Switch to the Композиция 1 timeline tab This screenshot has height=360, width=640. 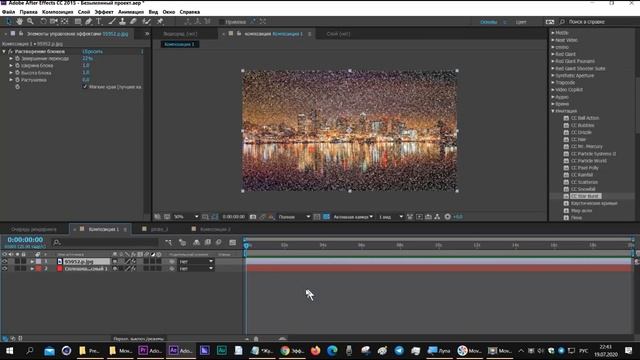[104, 229]
